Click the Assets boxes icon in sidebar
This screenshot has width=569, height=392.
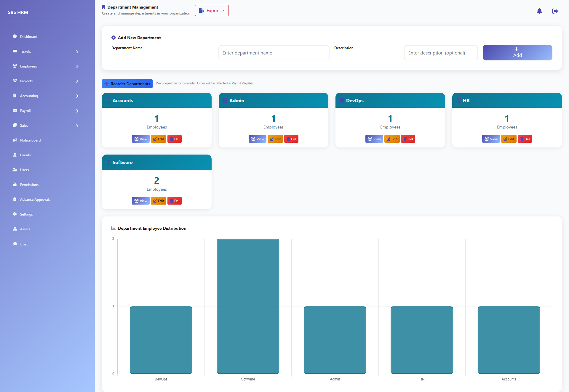pos(15,229)
